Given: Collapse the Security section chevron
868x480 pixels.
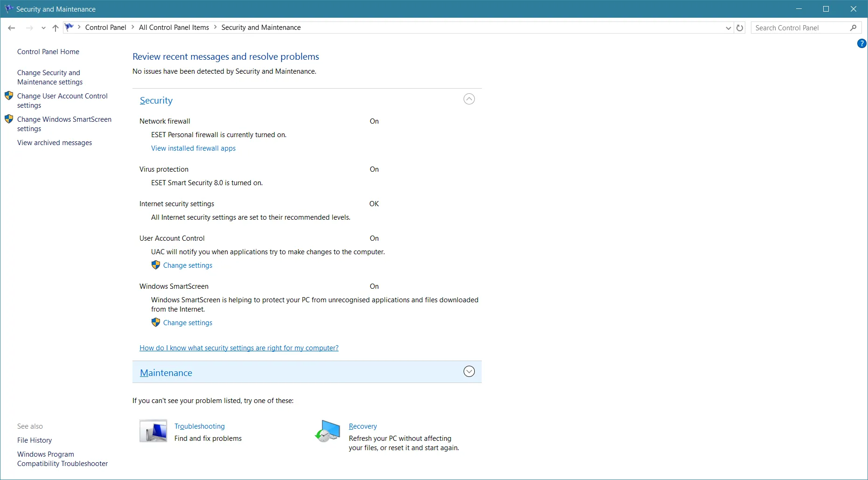Looking at the screenshot, I should click(469, 99).
